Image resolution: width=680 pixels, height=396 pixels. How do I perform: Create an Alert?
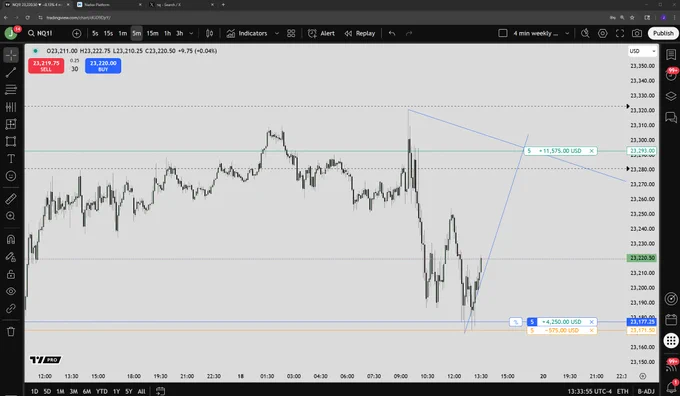321,33
